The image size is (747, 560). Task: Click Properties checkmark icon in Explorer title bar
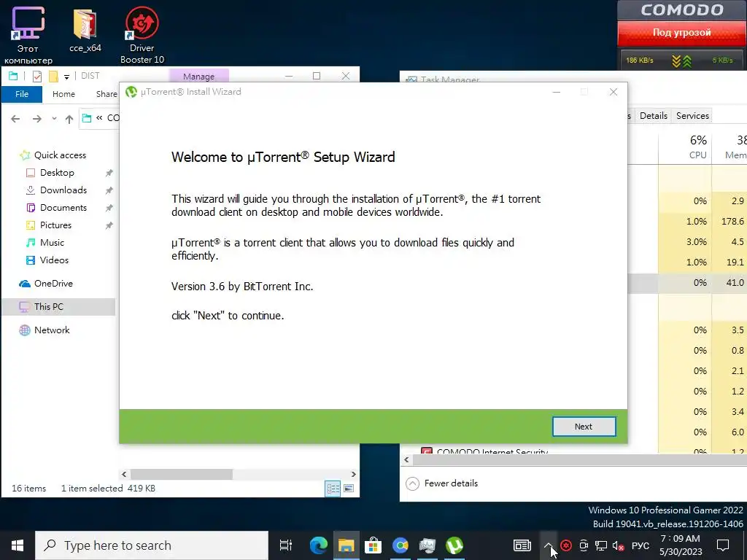(36, 76)
